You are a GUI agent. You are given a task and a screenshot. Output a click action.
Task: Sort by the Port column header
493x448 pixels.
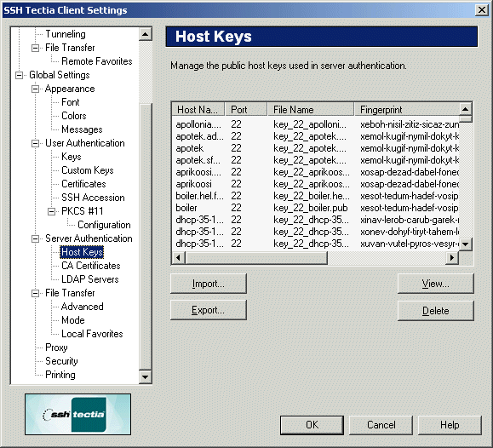coord(246,110)
